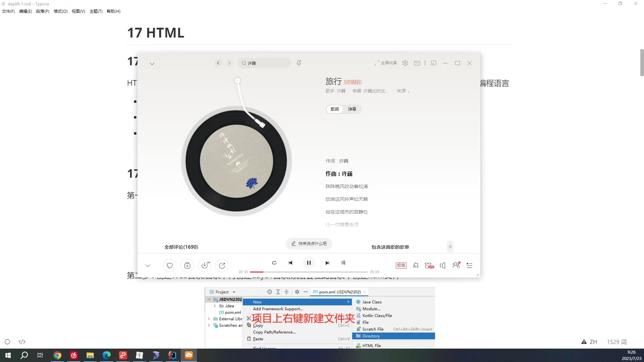Click the share/social icon on player
The width and height of the screenshot is (644, 362).
point(222,265)
